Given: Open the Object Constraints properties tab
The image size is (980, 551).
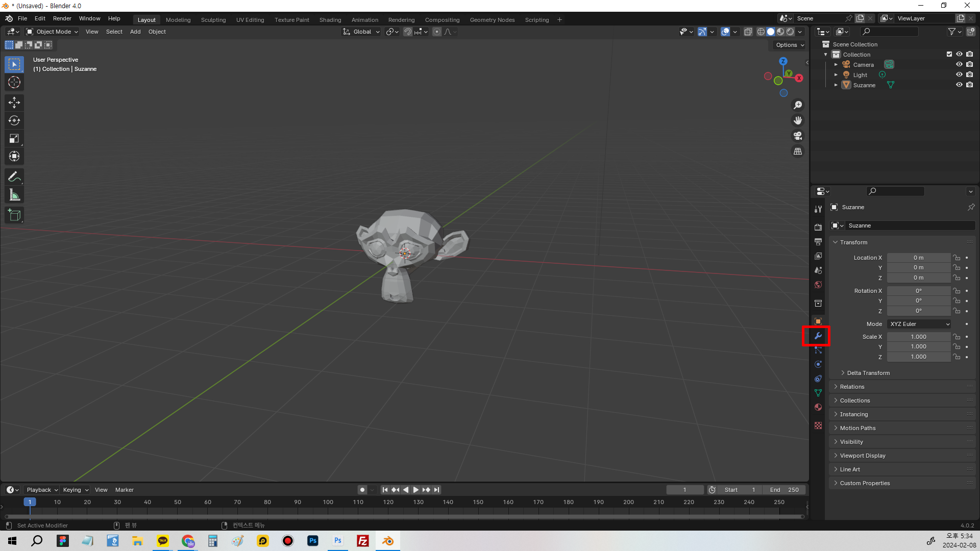Looking at the screenshot, I should (x=818, y=379).
